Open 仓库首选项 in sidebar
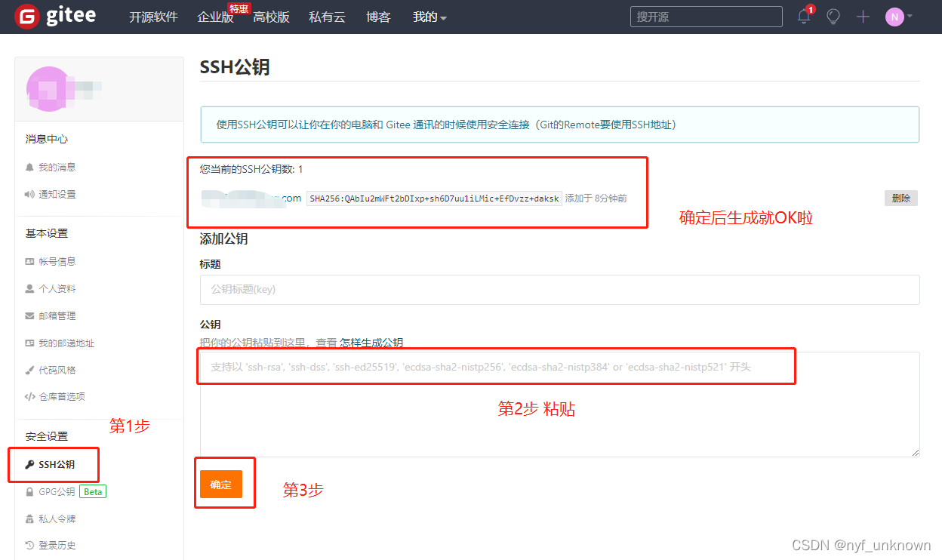The height and width of the screenshot is (560, 942). click(x=62, y=396)
